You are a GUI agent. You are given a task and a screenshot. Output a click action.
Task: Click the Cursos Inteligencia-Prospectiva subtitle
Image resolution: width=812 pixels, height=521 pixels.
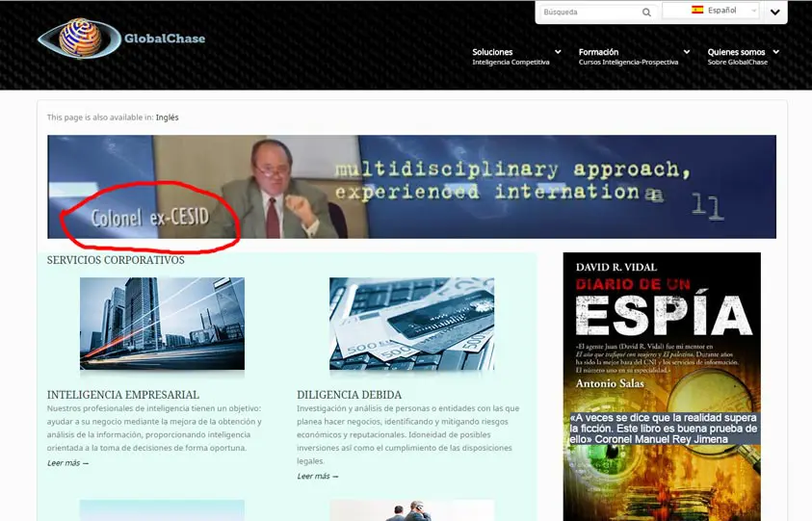tap(628, 63)
